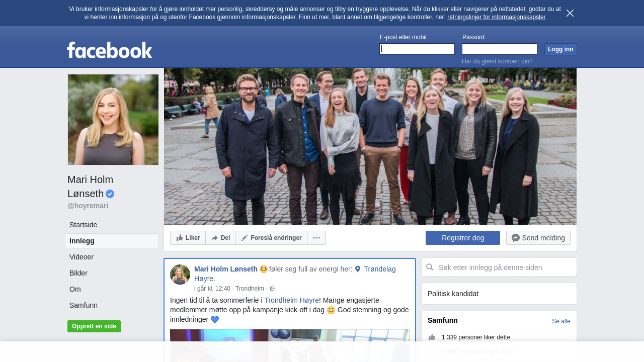Click the pencil icon for Foreslå endringer
Image resolution: width=644 pixels, height=362 pixels.
[x=245, y=238]
